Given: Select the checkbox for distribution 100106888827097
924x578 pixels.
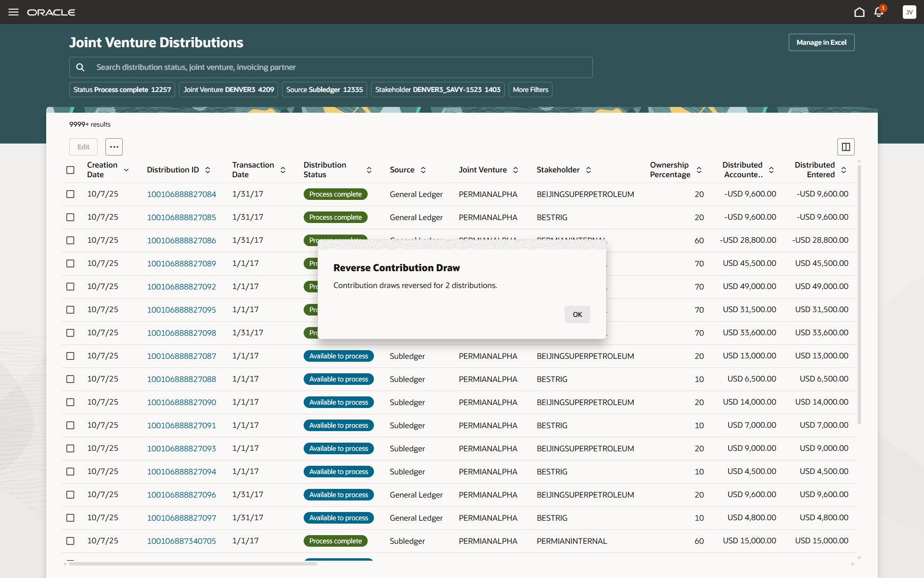Looking at the screenshot, I should click(x=70, y=518).
